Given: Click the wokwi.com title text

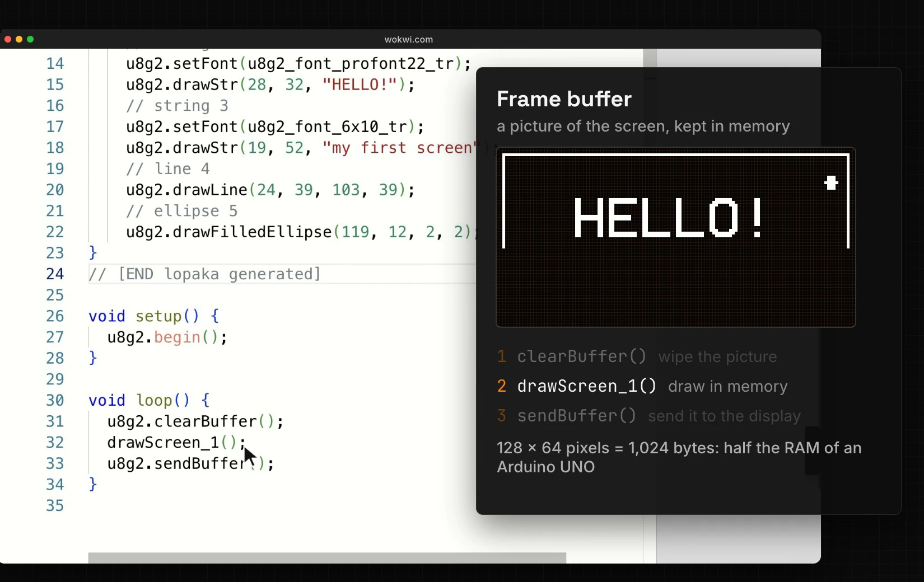Looking at the screenshot, I should tap(409, 39).
